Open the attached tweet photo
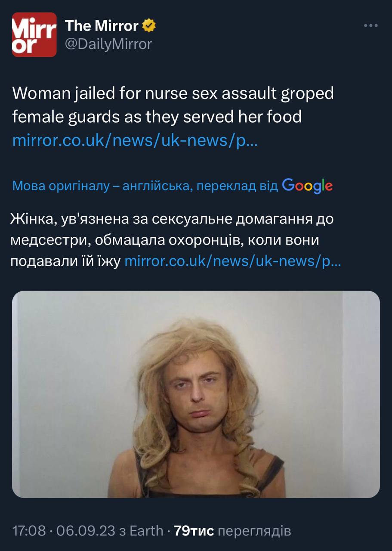 (196, 394)
